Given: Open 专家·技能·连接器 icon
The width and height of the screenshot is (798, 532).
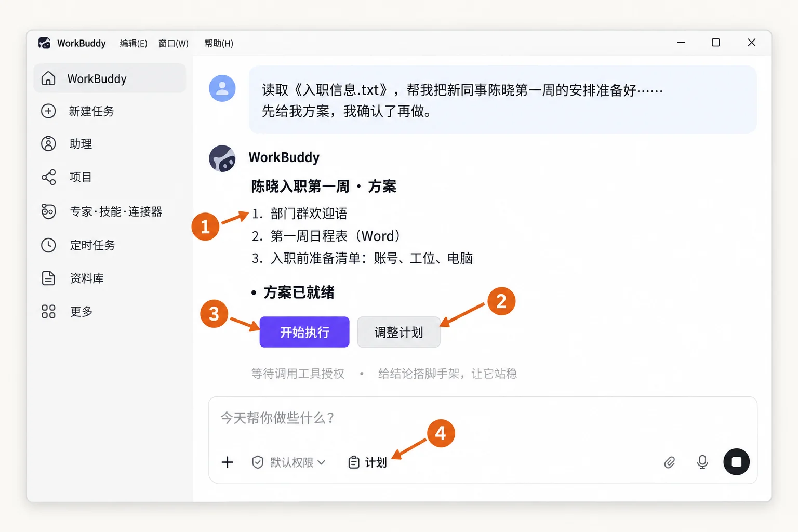Looking at the screenshot, I should (x=48, y=211).
